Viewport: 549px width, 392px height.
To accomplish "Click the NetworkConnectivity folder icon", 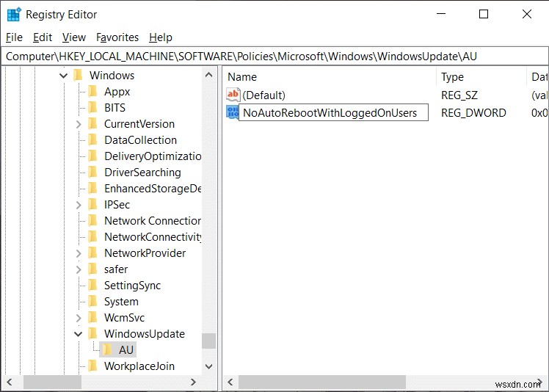I will pos(92,237).
